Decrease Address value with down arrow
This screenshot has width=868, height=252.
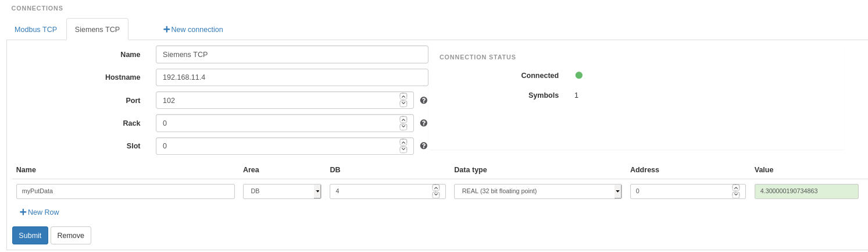pos(736,195)
